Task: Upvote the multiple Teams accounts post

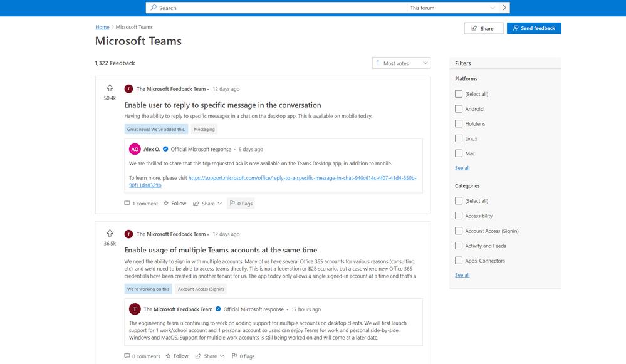Action: point(110,233)
